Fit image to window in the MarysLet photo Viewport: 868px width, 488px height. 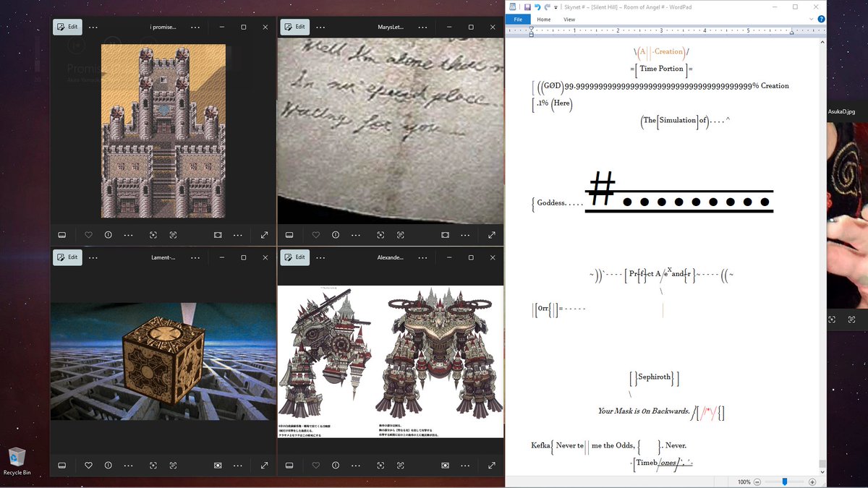click(x=445, y=235)
